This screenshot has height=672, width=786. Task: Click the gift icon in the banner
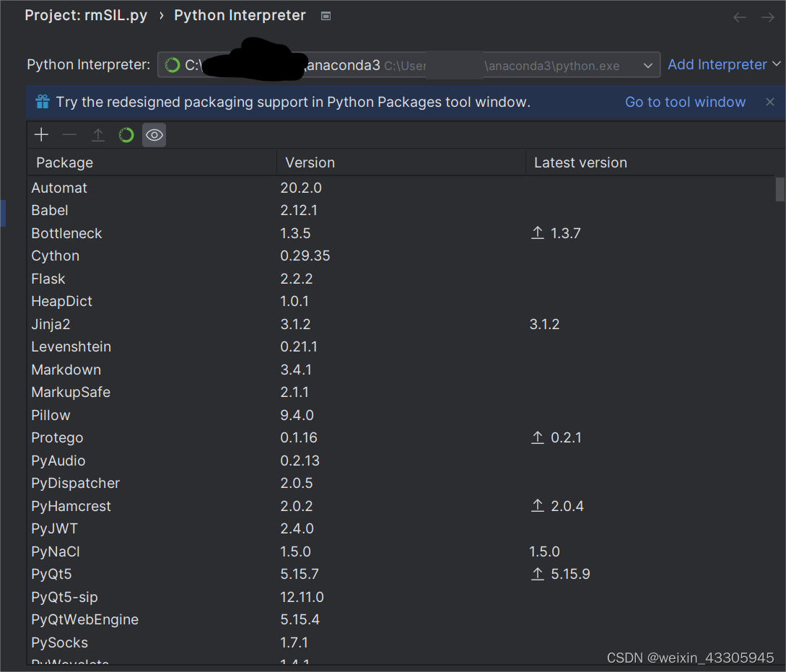point(43,102)
